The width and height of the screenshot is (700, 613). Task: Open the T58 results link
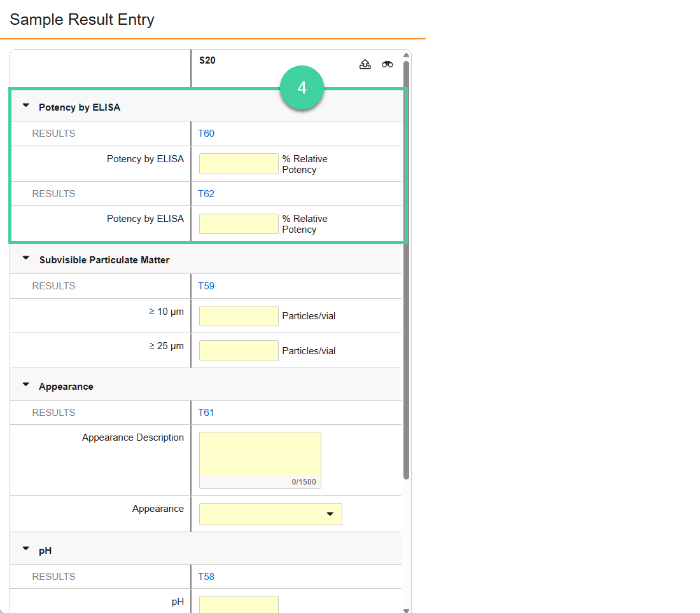click(206, 576)
